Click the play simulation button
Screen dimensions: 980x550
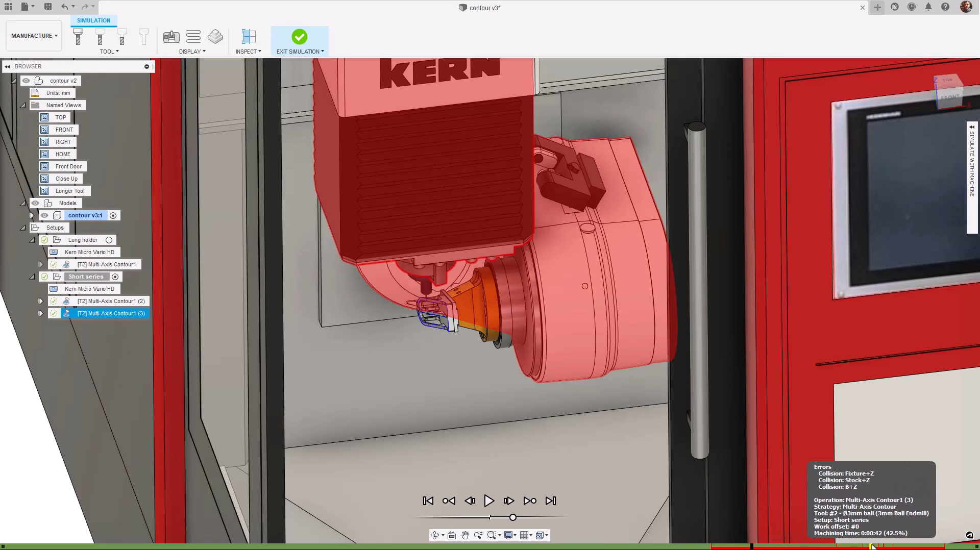click(x=489, y=501)
